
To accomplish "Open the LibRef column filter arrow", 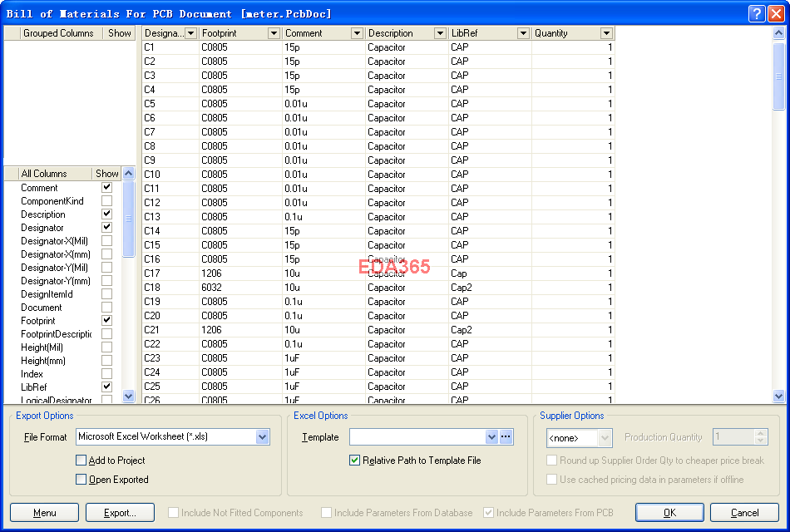I will [523, 33].
